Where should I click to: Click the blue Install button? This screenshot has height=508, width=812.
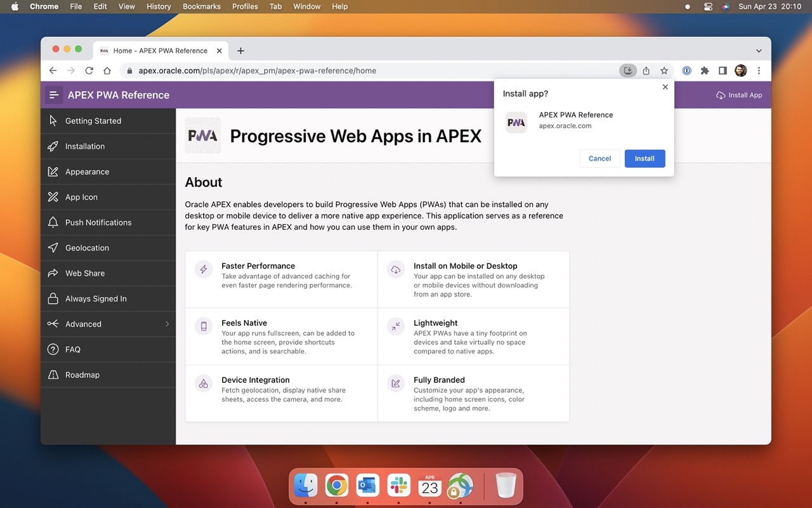click(x=645, y=159)
